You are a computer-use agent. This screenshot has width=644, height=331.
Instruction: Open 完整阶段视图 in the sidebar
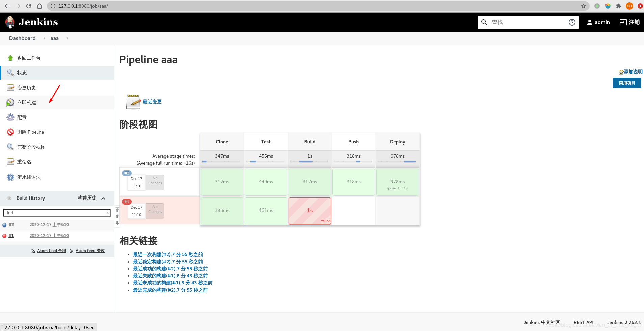(57, 147)
